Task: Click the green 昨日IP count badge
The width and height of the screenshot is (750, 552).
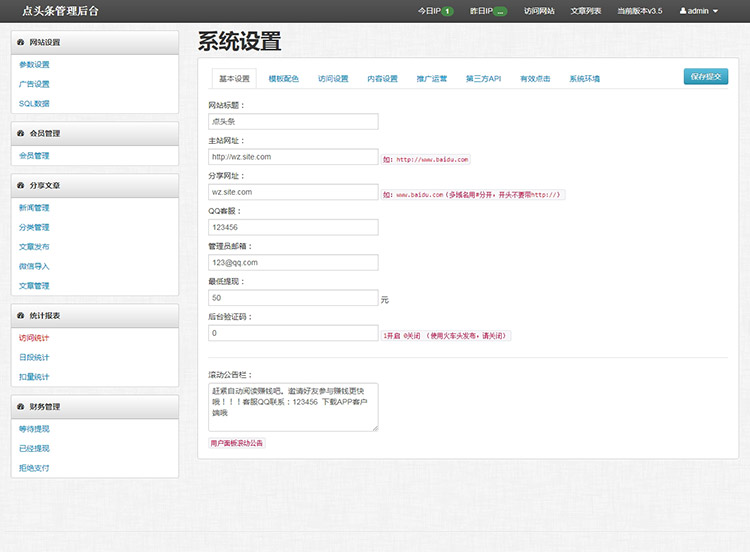Action: coord(500,11)
